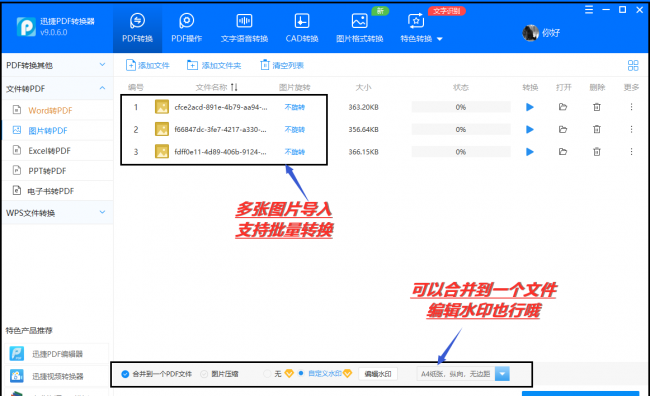Click file name f66847dc-3fe7-4217-a330
Screen dimensions: 650x396
click(221, 129)
